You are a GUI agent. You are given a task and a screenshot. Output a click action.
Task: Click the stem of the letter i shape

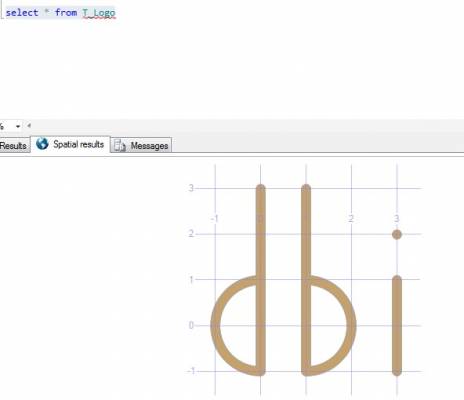[397, 325]
